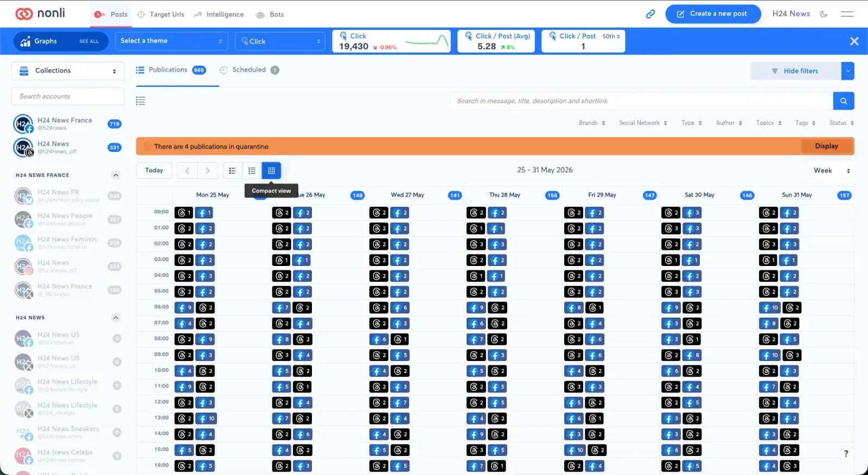
Task: Toggle the H24 News France account with 719
Action: click(x=68, y=124)
